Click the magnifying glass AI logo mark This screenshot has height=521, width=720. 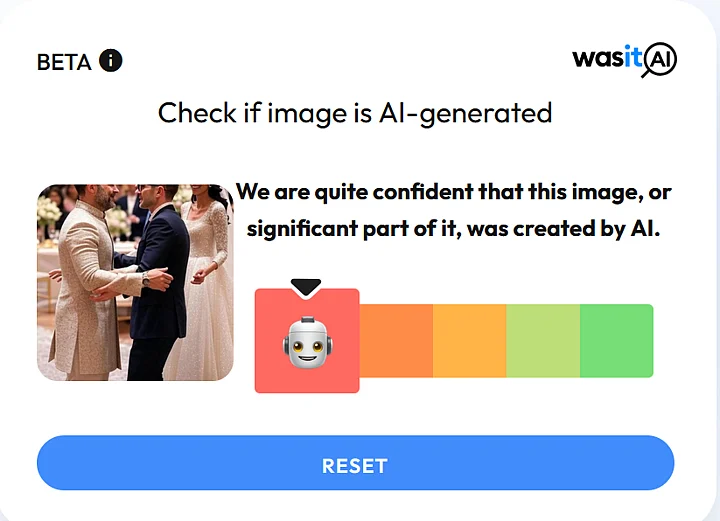click(659, 60)
